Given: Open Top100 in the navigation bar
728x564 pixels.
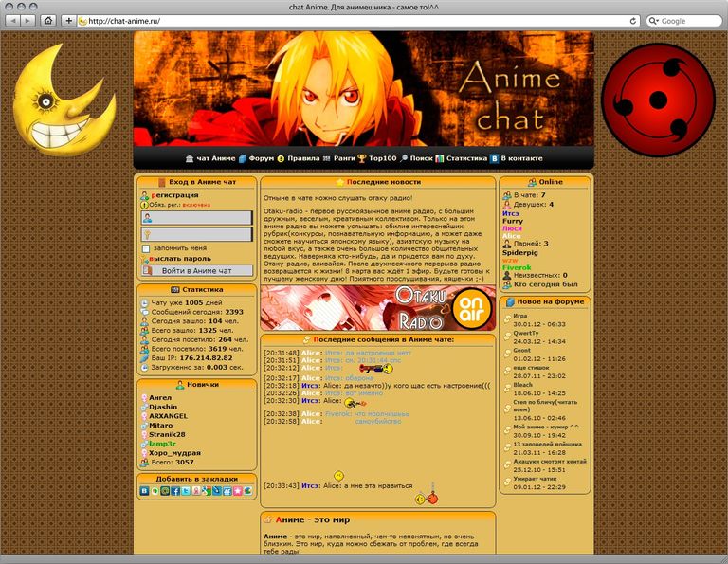Looking at the screenshot, I should (382, 158).
